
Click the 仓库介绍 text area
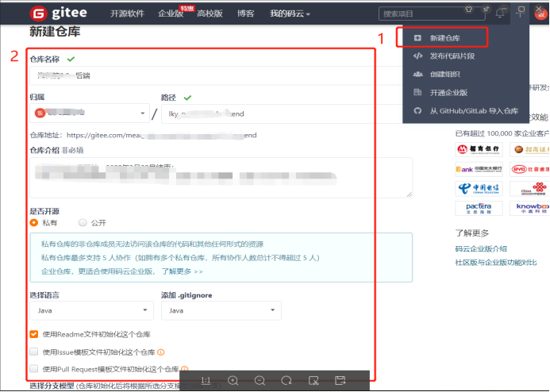coord(221,178)
